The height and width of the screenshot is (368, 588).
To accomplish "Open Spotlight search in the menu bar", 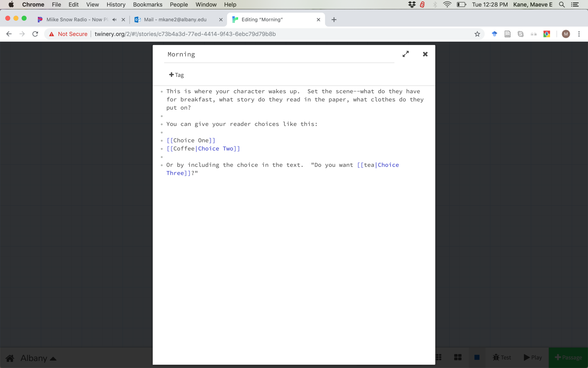I will (x=562, y=5).
